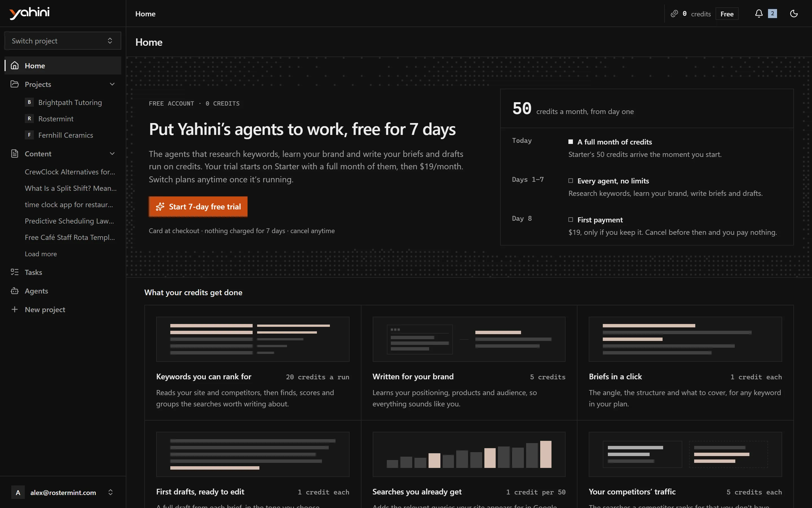Click the R avatar for Rostermint
Image resolution: width=812 pixels, height=508 pixels.
[29, 119]
